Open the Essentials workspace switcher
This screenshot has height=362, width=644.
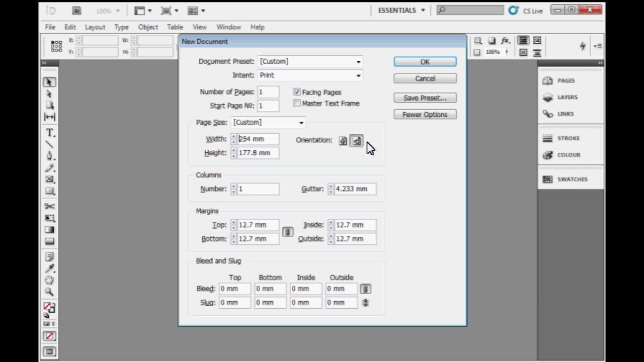coord(401,10)
